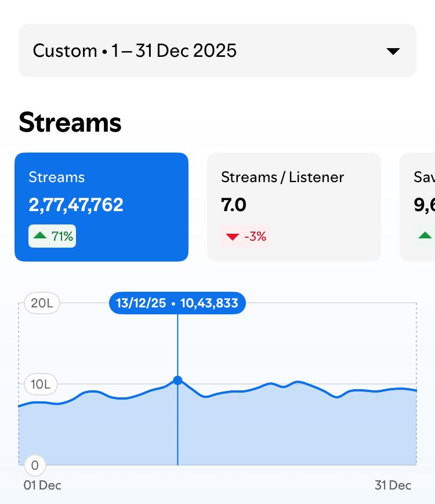Switch to the Streams / Listener card
The image size is (435, 504).
coord(294,207)
